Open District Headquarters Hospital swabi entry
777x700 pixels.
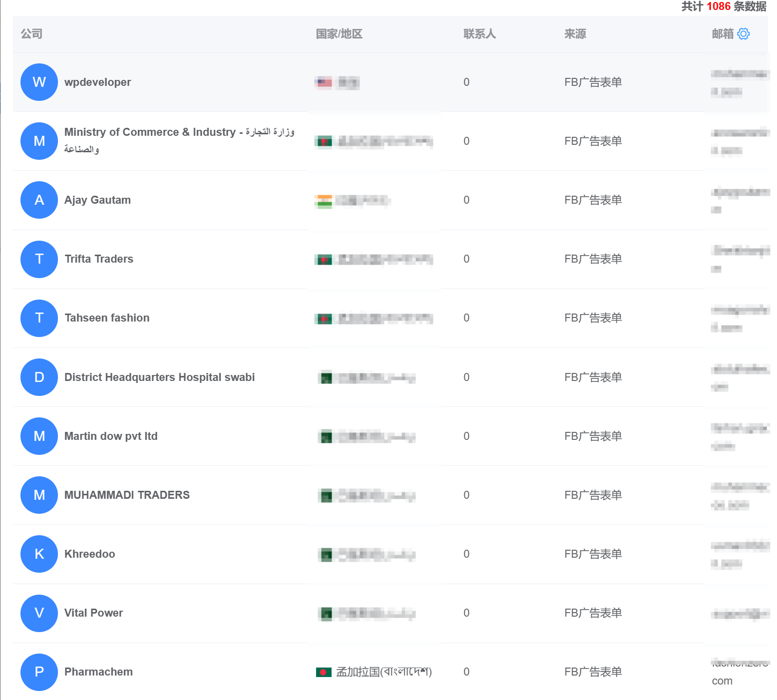pos(159,377)
